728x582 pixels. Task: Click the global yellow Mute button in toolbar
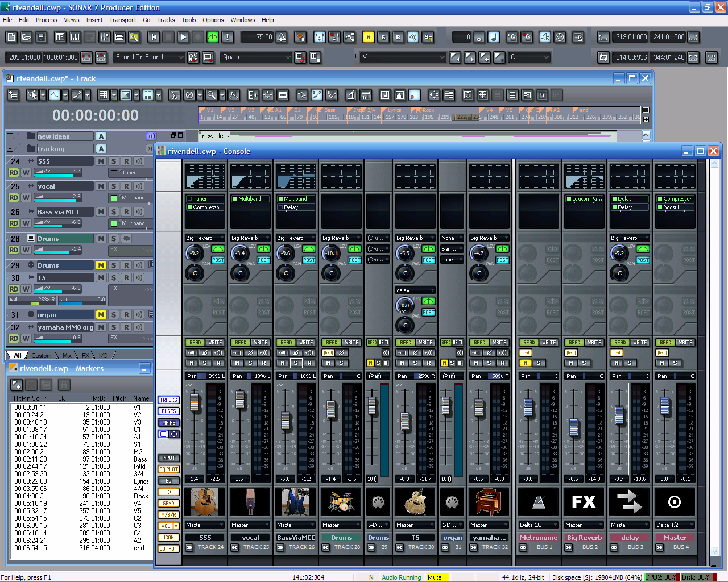[x=369, y=37]
